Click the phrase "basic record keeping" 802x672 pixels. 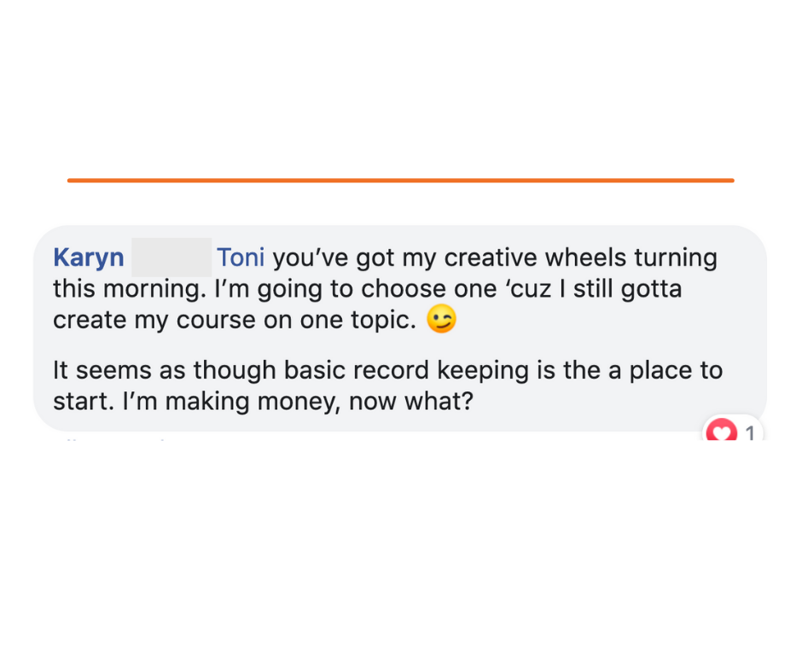(x=406, y=370)
